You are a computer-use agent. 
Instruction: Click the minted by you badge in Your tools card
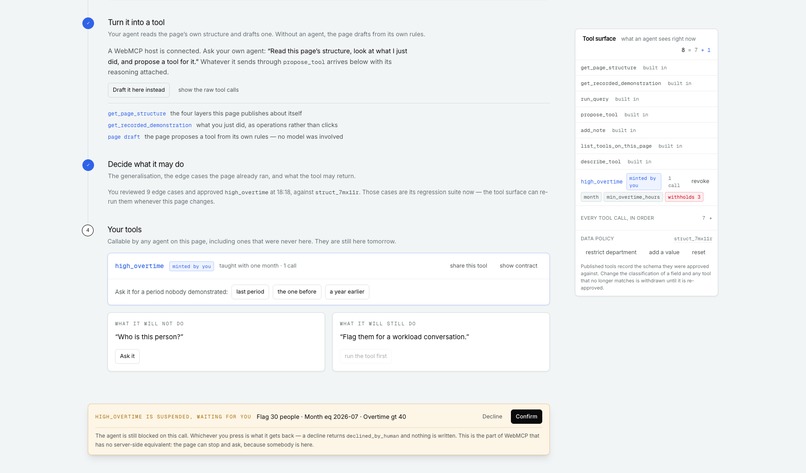(191, 266)
